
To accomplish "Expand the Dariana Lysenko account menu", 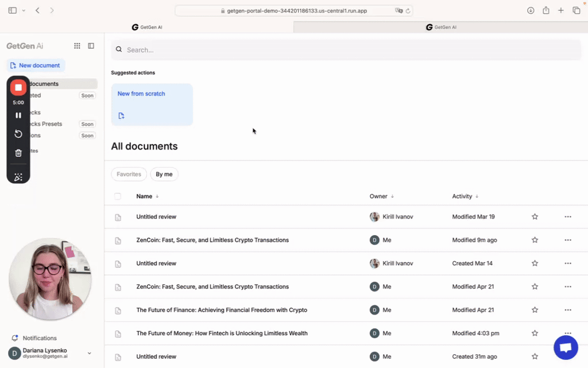I will (x=89, y=353).
